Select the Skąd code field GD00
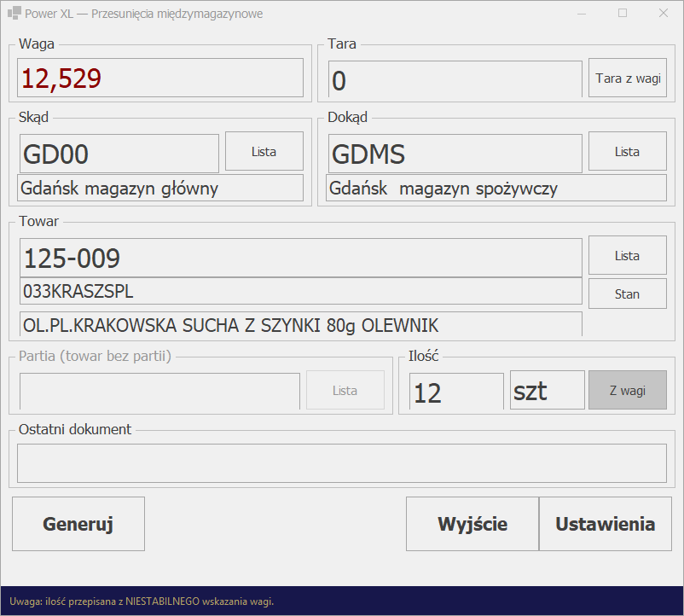684x616 pixels. [x=119, y=153]
